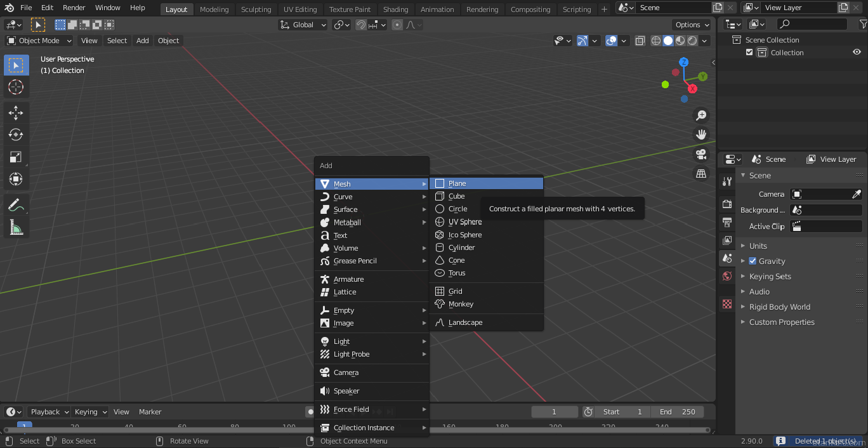
Task: Open the Global transform orientation dropdown
Action: [303, 25]
